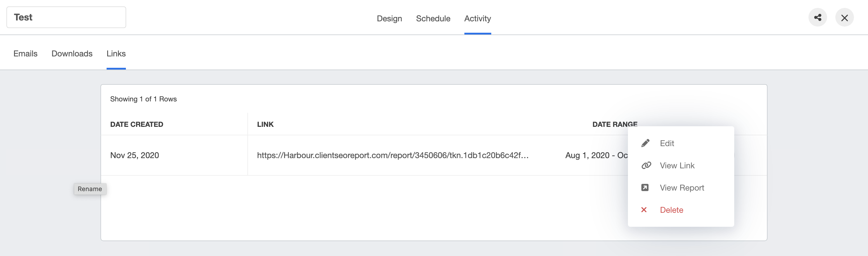Close the report editor with the X button
The image size is (868, 256).
tap(844, 17)
